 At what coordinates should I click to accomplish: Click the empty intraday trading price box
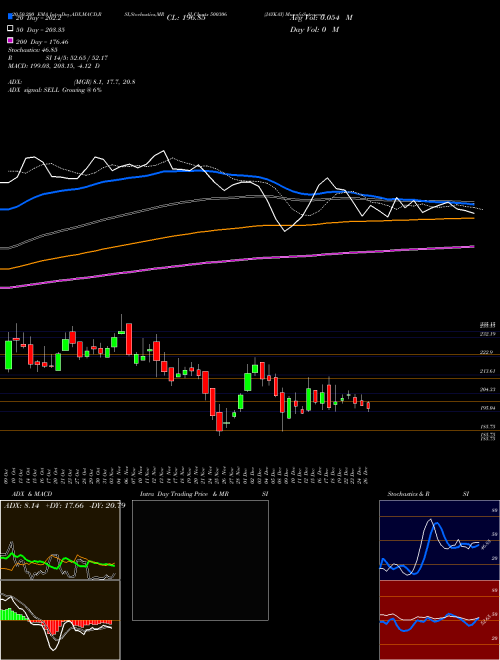pyautogui.click(x=200, y=560)
